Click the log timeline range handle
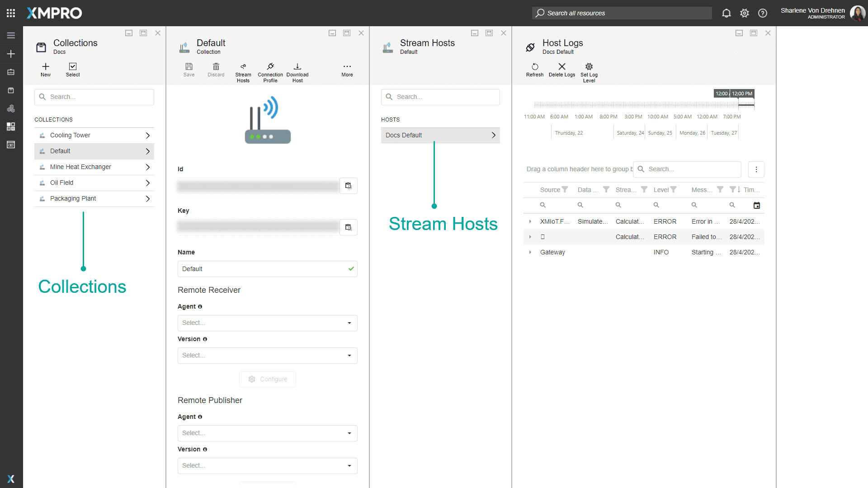The width and height of the screenshot is (868, 488). pos(746,105)
